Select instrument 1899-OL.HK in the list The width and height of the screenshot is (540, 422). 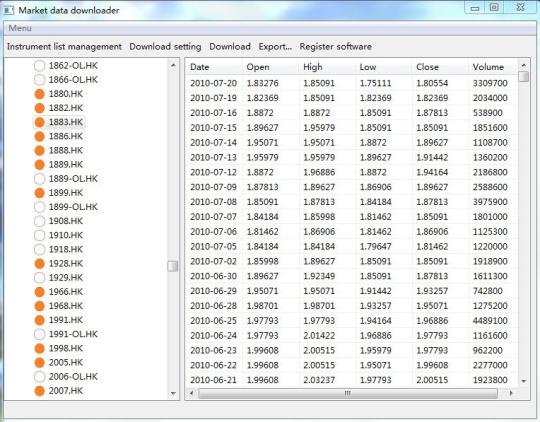click(73, 207)
